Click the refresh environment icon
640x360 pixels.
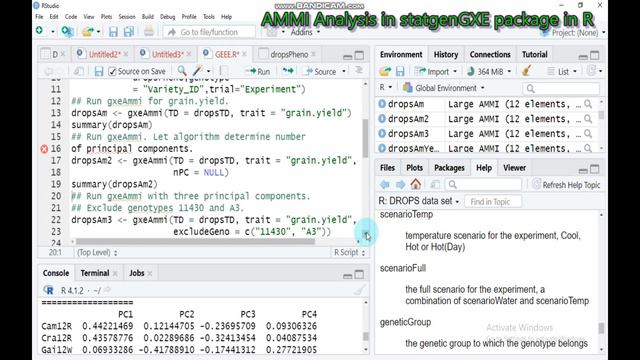click(x=591, y=71)
